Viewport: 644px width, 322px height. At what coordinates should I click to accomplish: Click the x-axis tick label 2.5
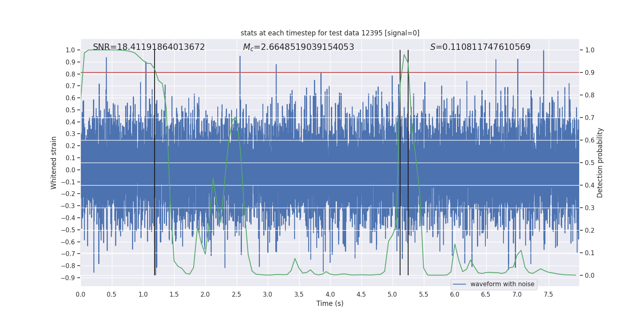[x=236, y=295]
